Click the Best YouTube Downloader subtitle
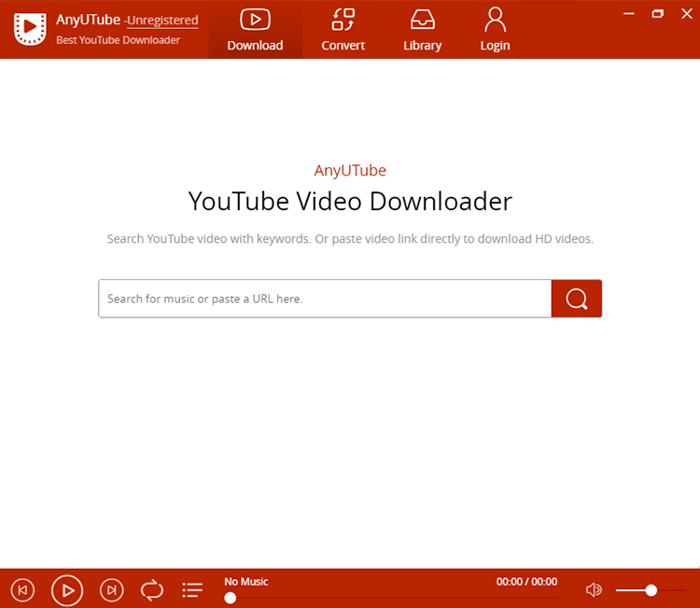Screen dimensions: 700x608 click(118, 40)
